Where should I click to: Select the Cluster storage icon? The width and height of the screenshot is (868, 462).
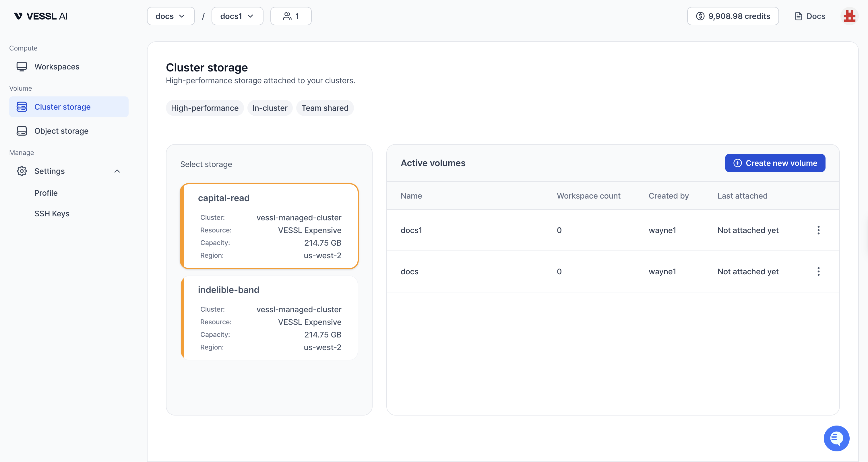pos(22,106)
